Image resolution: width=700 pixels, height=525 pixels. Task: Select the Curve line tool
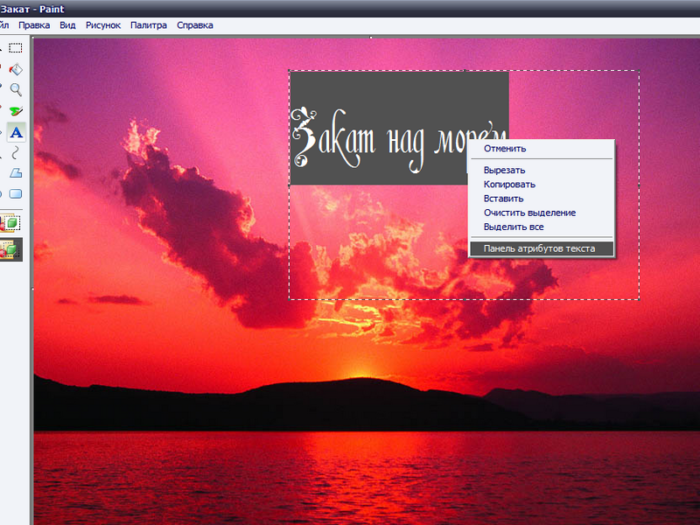pyautogui.click(x=16, y=152)
